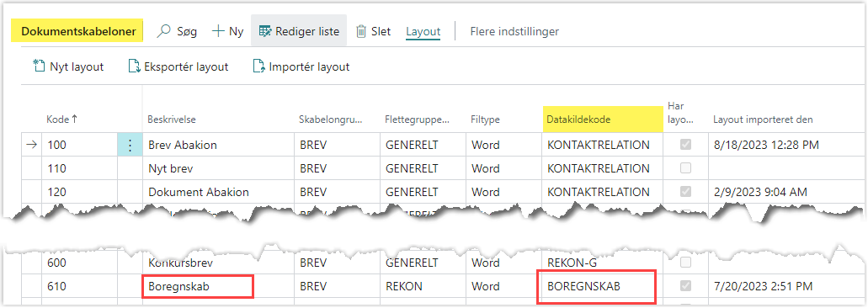The image size is (868, 308).
Task: Toggle Har layout checkbox for Brev Abakion
Action: click(685, 145)
